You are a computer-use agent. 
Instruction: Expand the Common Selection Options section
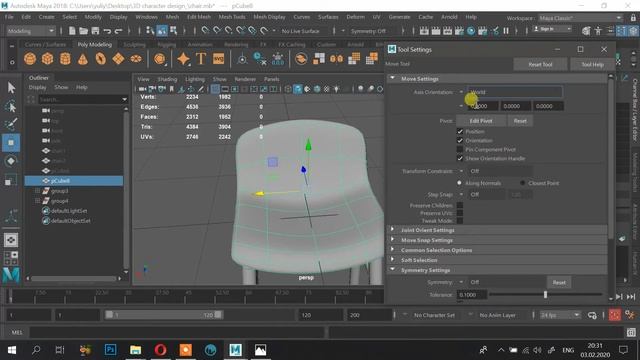point(393,250)
